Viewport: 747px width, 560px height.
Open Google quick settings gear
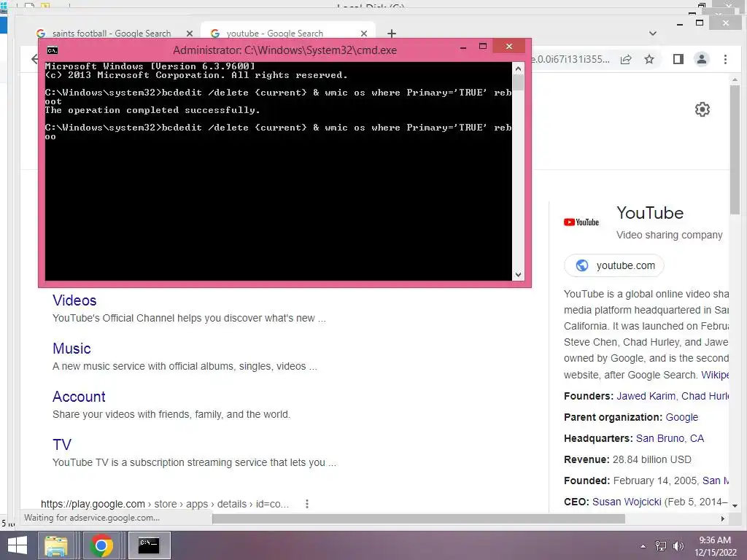[x=703, y=109]
